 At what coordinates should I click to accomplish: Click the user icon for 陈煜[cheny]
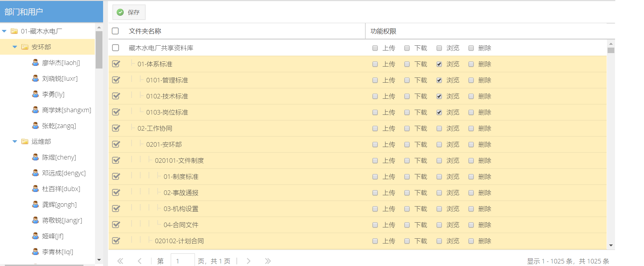(35, 157)
